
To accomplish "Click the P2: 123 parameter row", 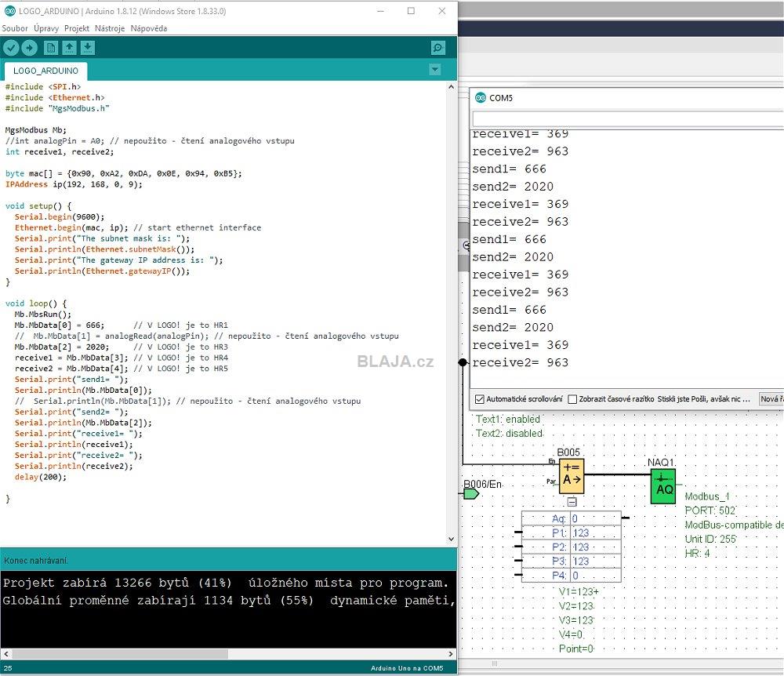I will point(571,547).
